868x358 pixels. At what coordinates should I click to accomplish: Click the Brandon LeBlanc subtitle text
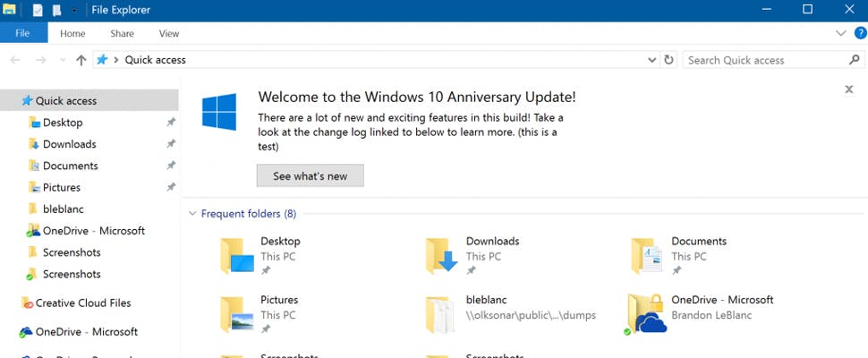(712, 315)
